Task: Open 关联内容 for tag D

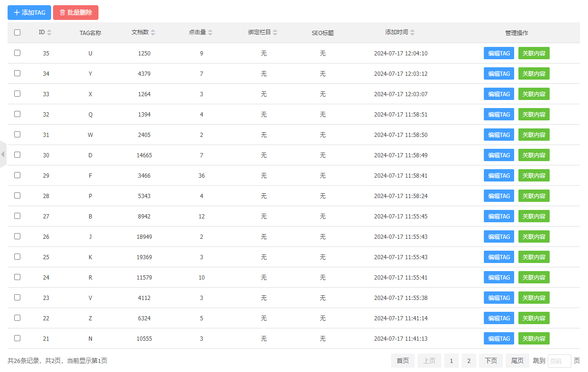Action: pyautogui.click(x=534, y=155)
